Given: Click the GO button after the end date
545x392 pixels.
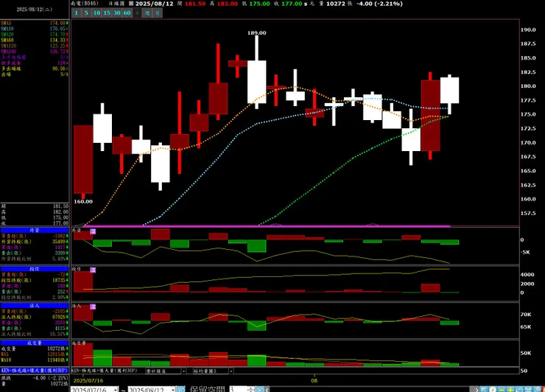Looking at the screenshot, I should 180,390.
